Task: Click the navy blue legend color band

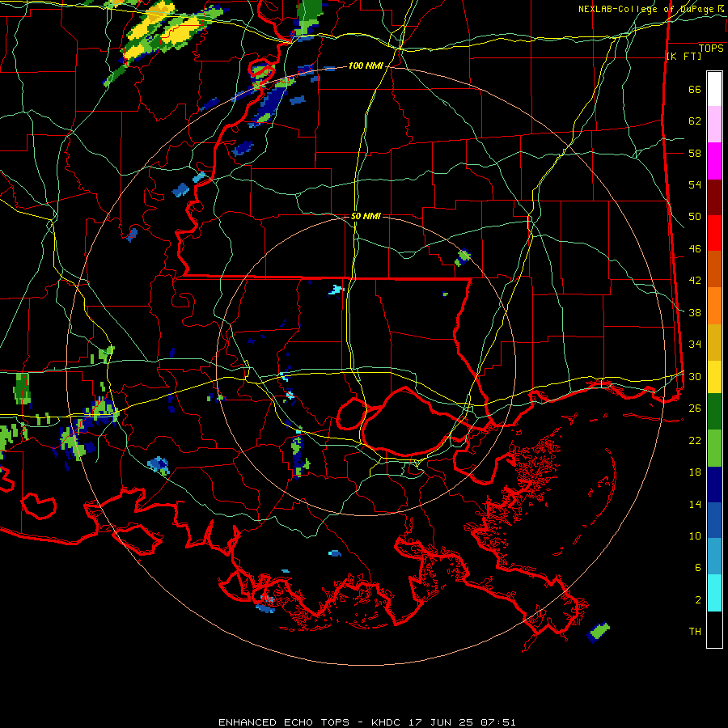Action: pos(714,485)
